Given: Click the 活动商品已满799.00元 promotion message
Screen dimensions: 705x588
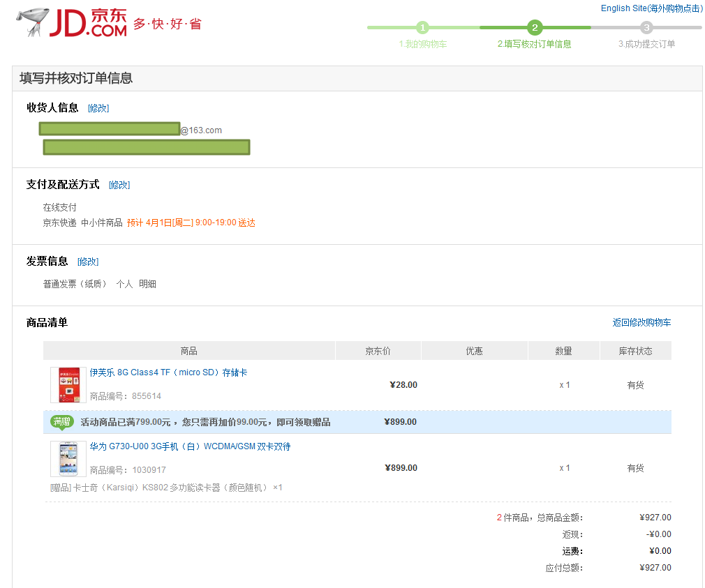Looking at the screenshot, I should (x=205, y=422).
